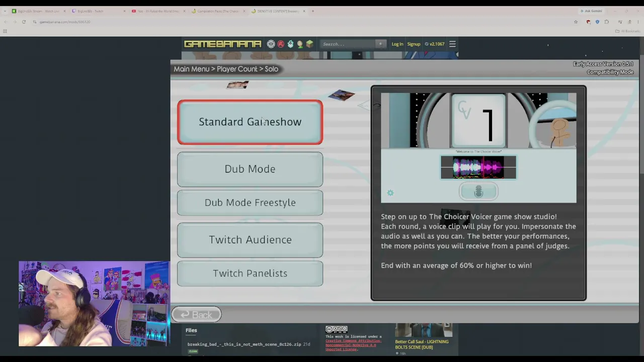This screenshot has height=362, width=644.
Task: Focus the GameBanana search field
Action: pyautogui.click(x=349, y=44)
